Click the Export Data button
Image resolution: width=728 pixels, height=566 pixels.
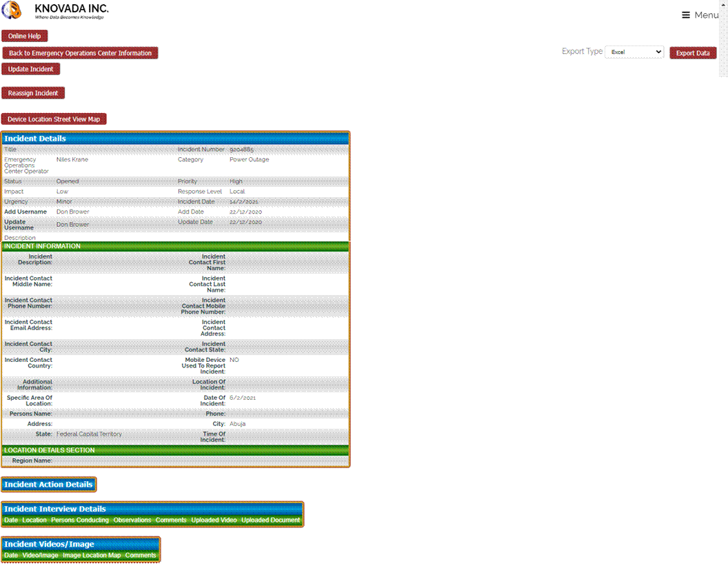(693, 53)
